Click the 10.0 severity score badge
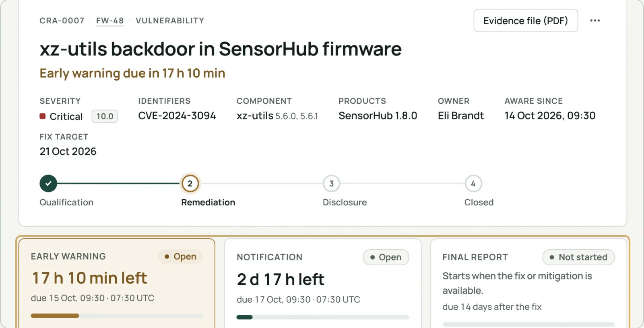Viewport: 644px width, 328px height. tap(105, 116)
